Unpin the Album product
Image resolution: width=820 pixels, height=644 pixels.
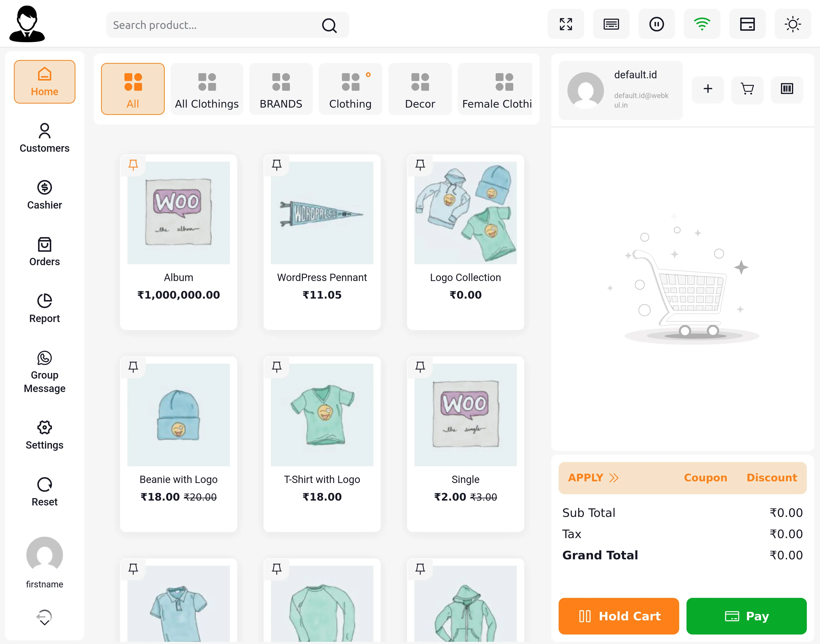coord(133,165)
